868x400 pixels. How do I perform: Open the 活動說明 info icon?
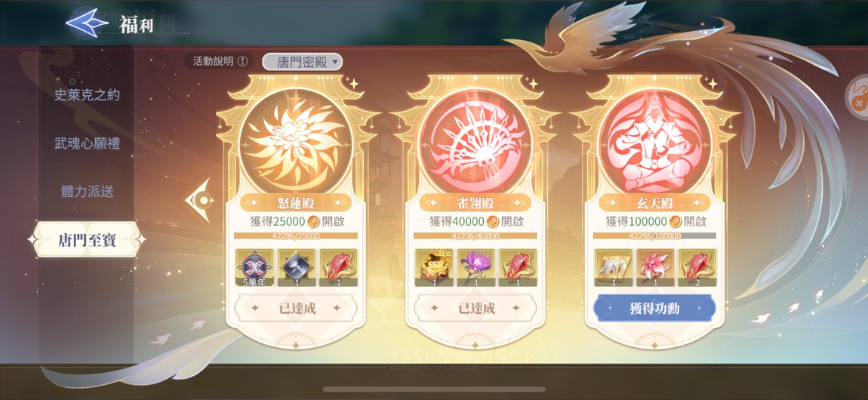[242, 61]
